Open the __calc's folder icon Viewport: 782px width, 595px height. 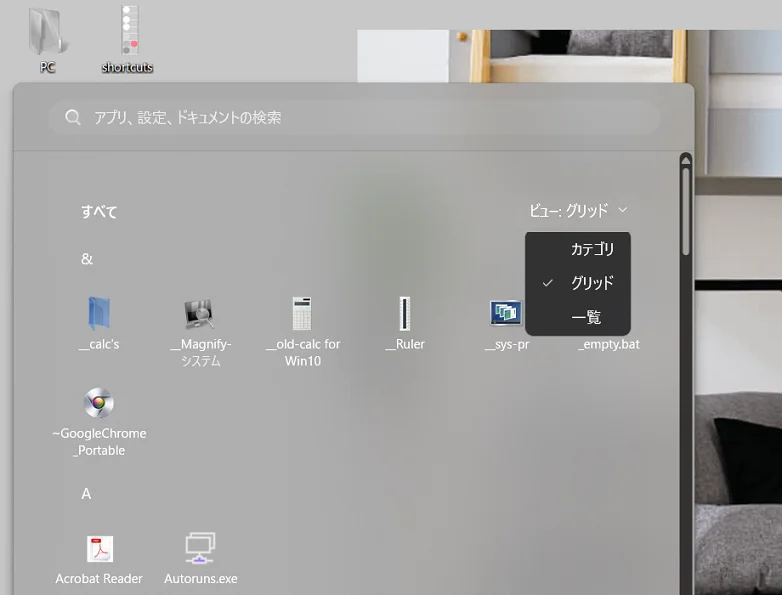pos(99,315)
